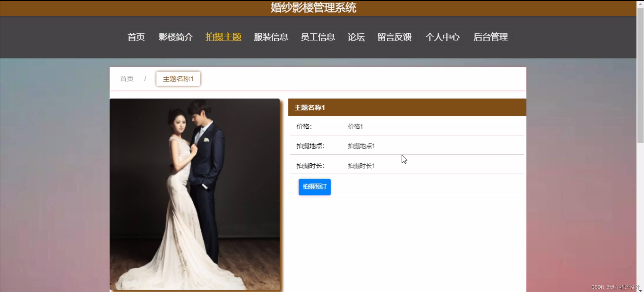Go to 留言反馈 feedback page
This screenshot has height=292, width=644.
pos(394,37)
